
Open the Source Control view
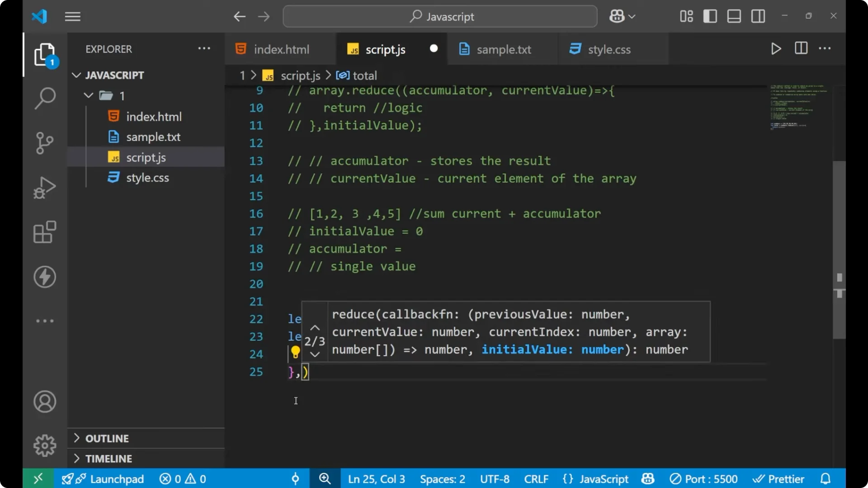point(44,143)
